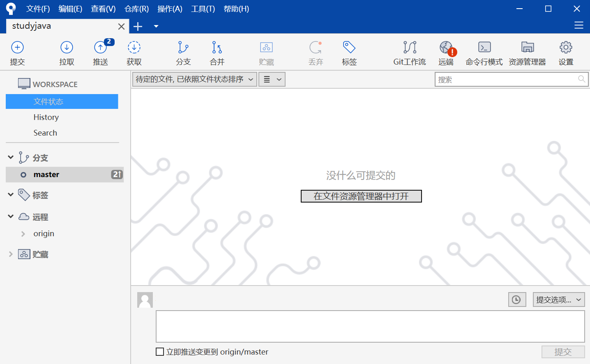This screenshot has width=590, height=364.
Task: Open the 编辑(E) menu
Action: [x=70, y=9]
